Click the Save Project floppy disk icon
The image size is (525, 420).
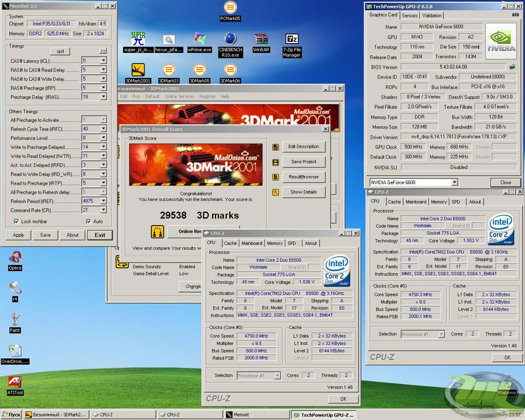point(275,163)
